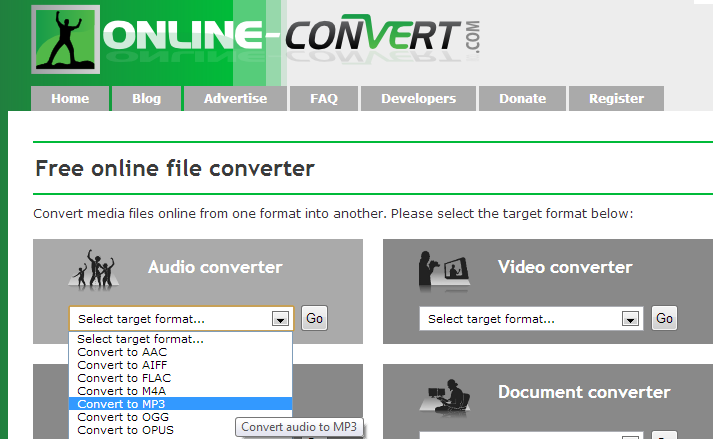Select Convert to OPUS option
This screenshot has width=713, height=439.
[x=181, y=430]
